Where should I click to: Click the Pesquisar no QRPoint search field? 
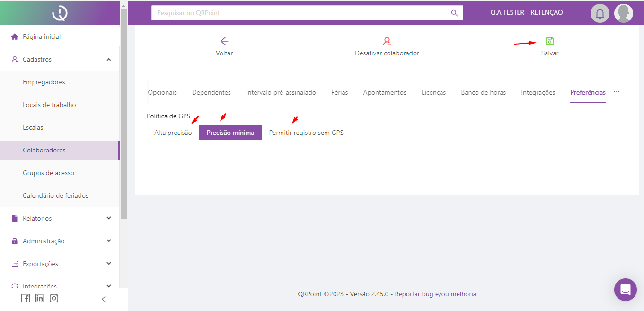(x=300, y=13)
